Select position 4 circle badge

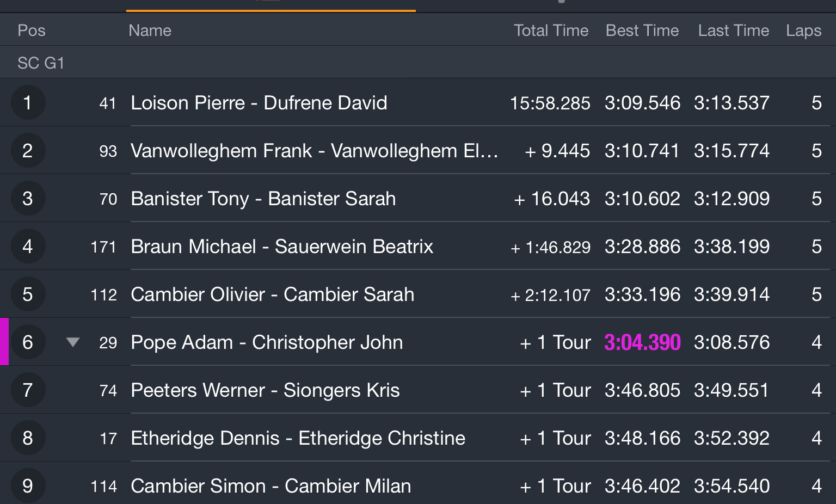coord(28,246)
